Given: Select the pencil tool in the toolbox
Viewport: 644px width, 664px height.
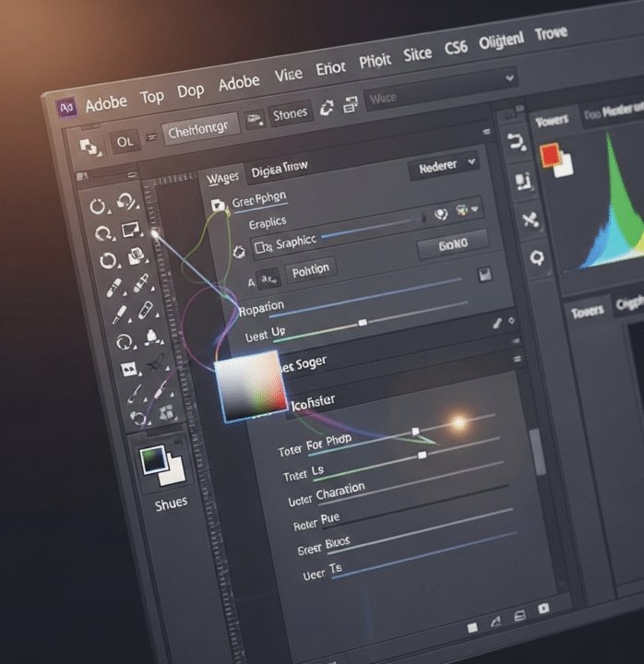Looking at the screenshot, I should coord(119,314).
